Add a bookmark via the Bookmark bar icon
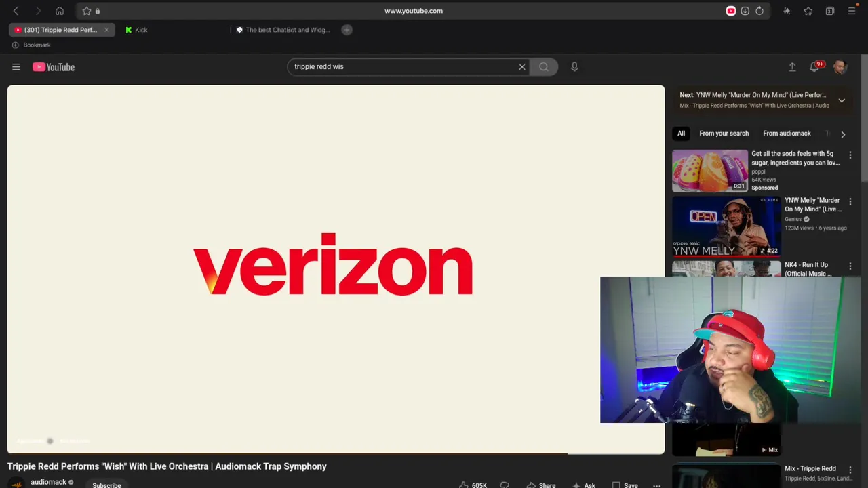The width and height of the screenshot is (868, 488). click(15, 45)
